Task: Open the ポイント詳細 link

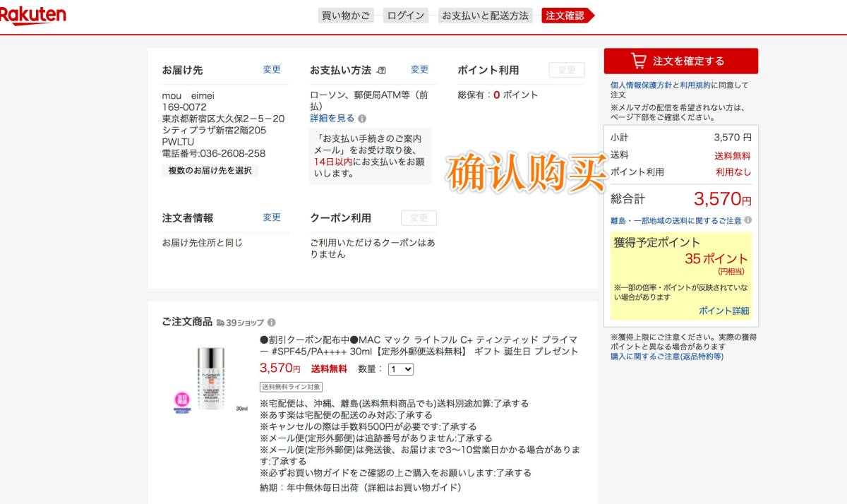Action: tap(724, 311)
